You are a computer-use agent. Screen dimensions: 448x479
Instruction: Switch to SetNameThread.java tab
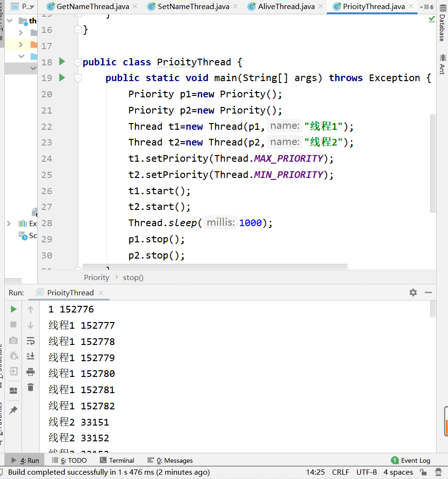tap(193, 6)
